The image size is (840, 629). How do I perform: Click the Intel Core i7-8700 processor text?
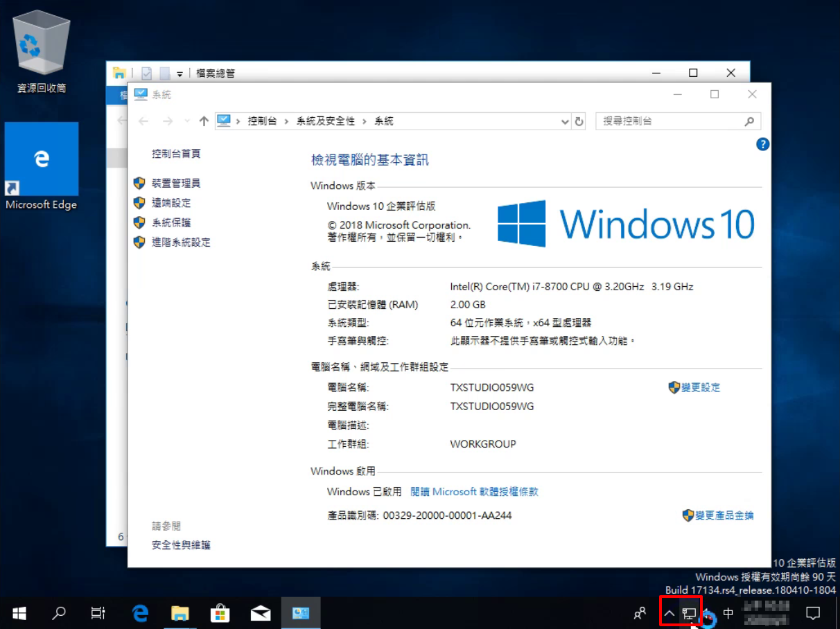click(572, 286)
